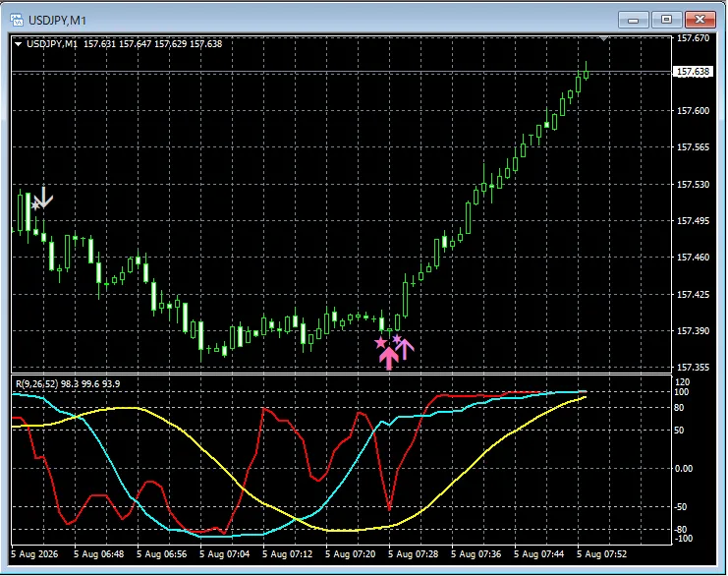The width and height of the screenshot is (728, 576).
Task: Click the 157.565 price scale label
Action: (x=694, y=147)
